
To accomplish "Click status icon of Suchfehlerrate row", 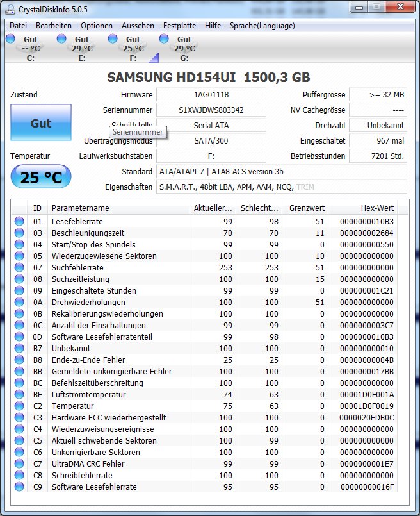I will click(x=19, y=267).
